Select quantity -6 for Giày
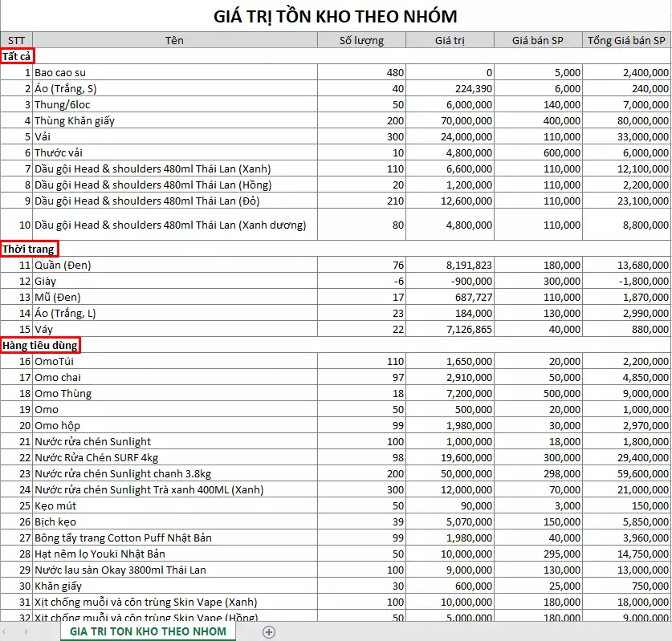Screen dimensions: 672x641 coord(362,281)
